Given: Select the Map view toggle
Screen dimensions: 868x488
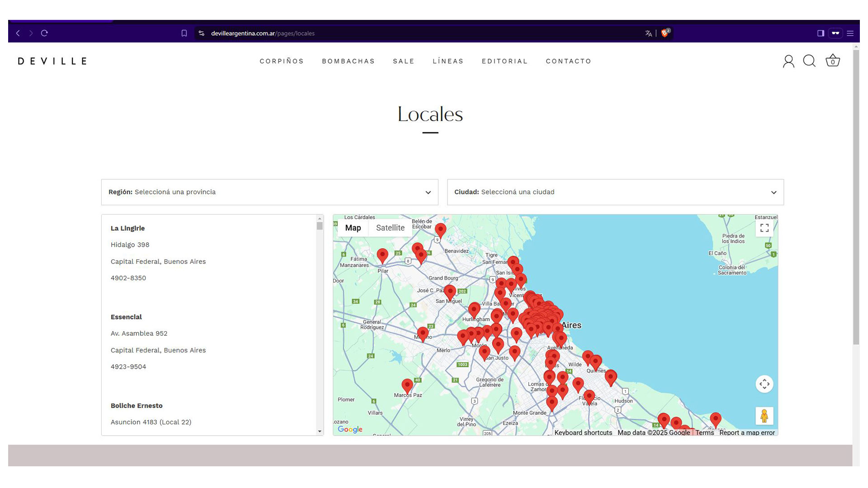Looking at the screenshot, I should pos(353,228).
